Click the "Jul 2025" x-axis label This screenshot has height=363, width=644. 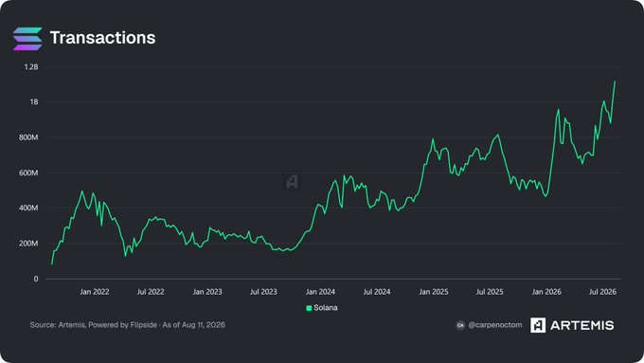(x=490, y=292)
